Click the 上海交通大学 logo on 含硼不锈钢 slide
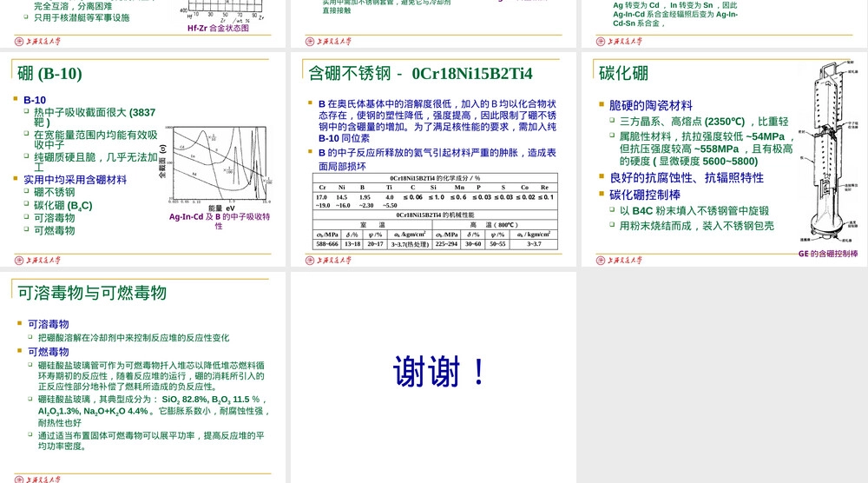This screenshot has height=483, width=868. (x=328, y=261)
